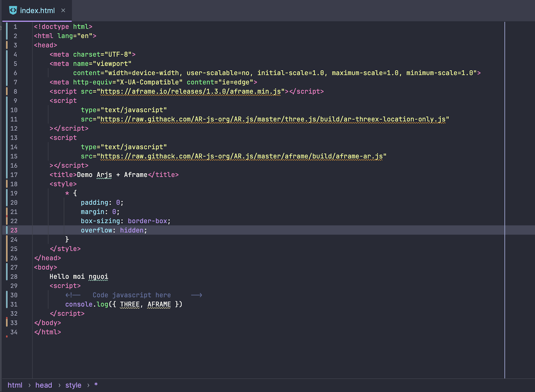535x392 pixels.
Task: Click the border-box value in the style block
Action: [147, 221]
